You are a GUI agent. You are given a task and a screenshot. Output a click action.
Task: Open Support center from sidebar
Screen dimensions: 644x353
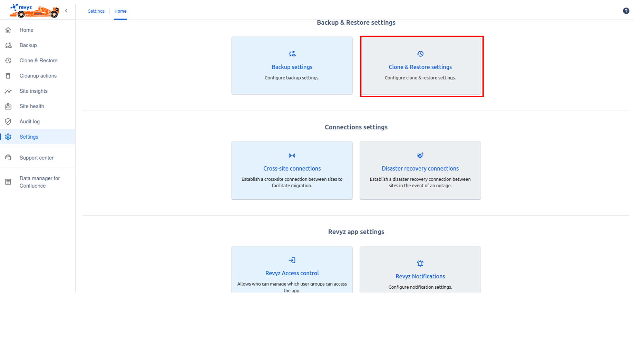(36, 158)
